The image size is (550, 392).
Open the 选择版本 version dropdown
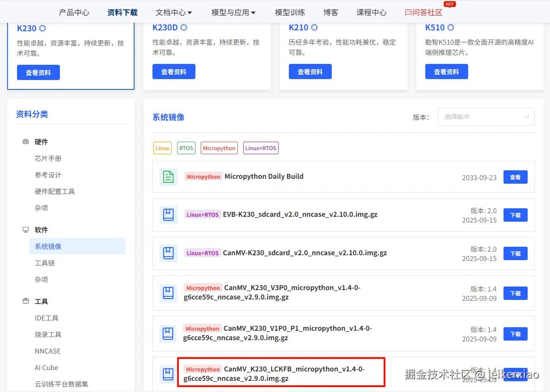486,117
